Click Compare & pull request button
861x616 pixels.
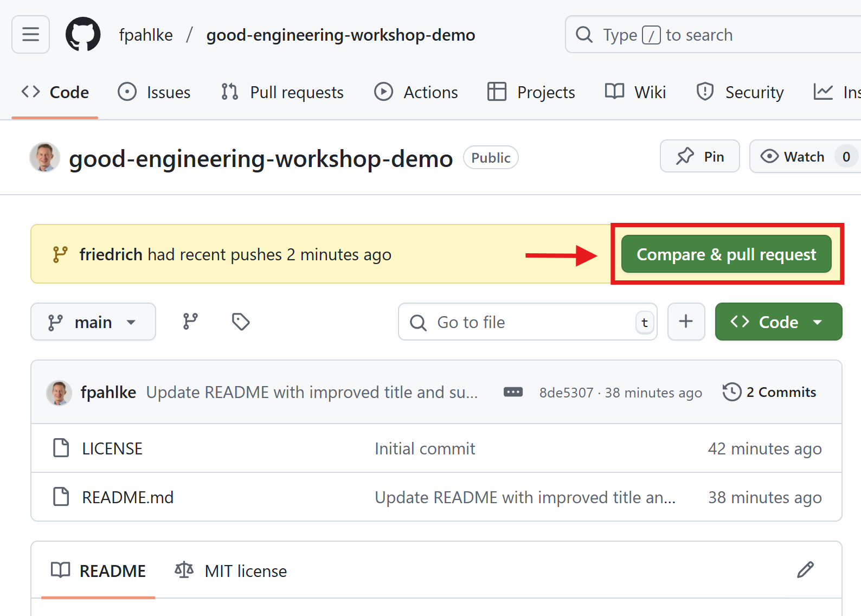pos(726,254)
